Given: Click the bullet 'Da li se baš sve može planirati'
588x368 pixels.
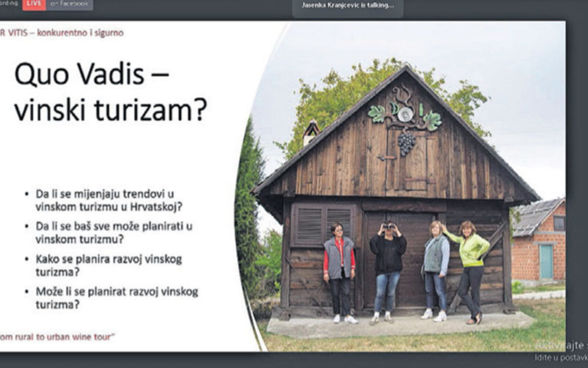Looking at the screenshot, I should (114, 233).
